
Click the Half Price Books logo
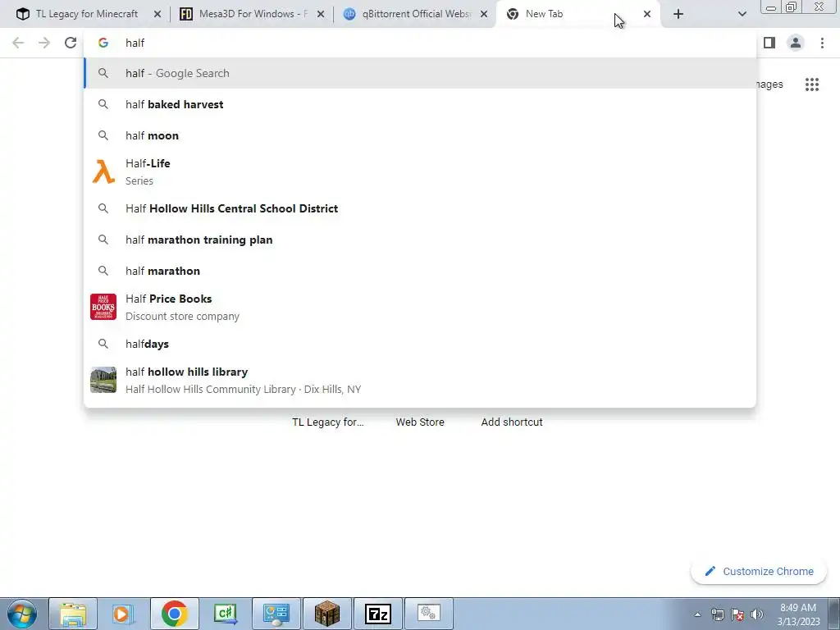[103, 307]
